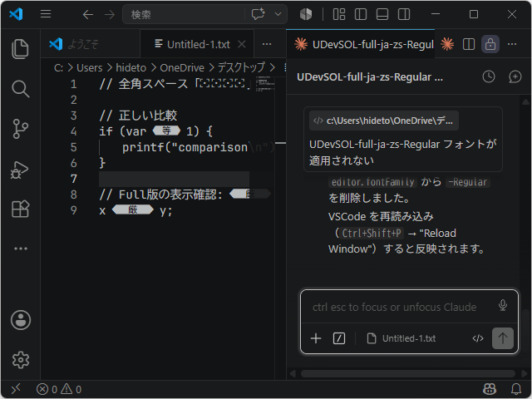This screenshot has width=532, height=399.
Task: Expand the chat dropdown chevron in title bar
Action: pos(278,14)
